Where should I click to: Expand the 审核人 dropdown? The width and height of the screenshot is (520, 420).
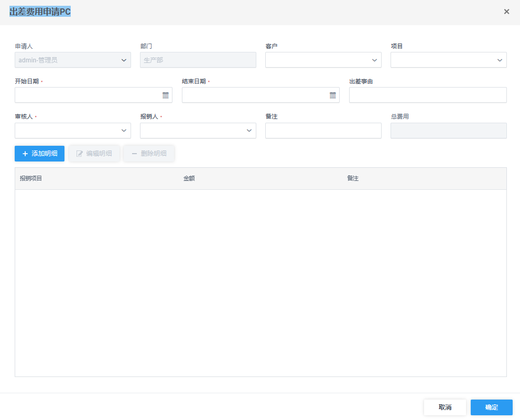tap(124, 131)
